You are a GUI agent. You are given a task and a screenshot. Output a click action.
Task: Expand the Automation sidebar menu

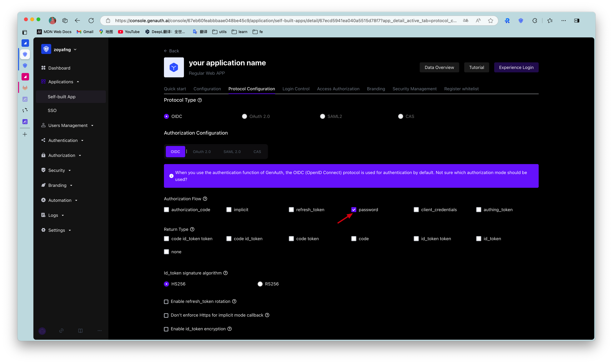(60, 200)
